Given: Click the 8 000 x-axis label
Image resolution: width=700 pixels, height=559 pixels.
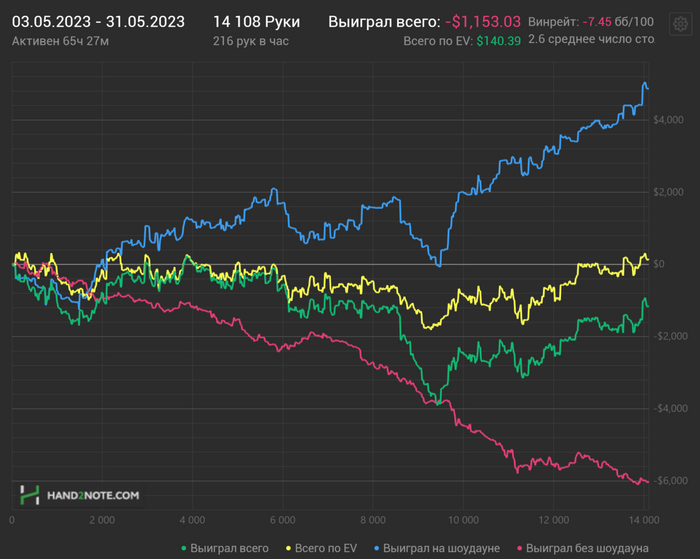Looking at the screenshot, I should pos(373,520).
